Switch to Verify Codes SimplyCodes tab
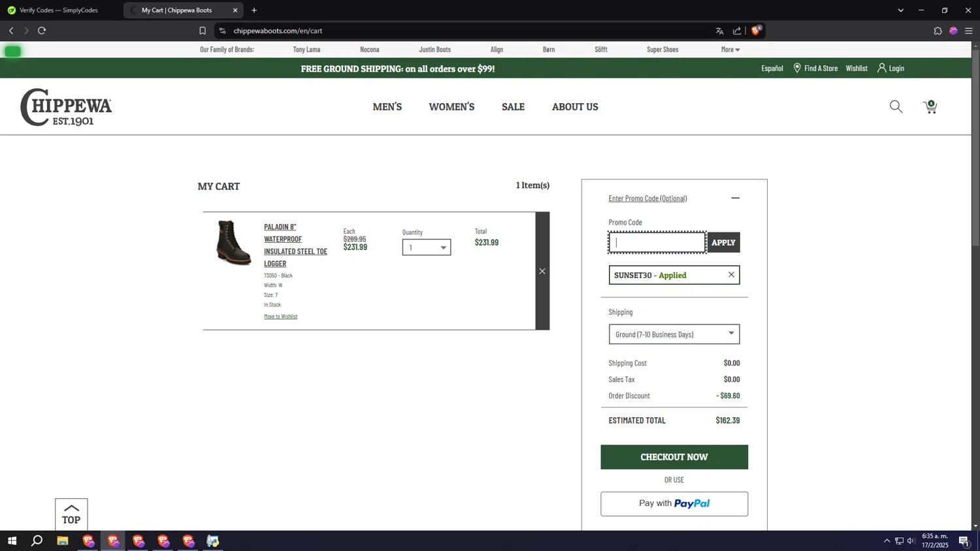 (59, 10)
